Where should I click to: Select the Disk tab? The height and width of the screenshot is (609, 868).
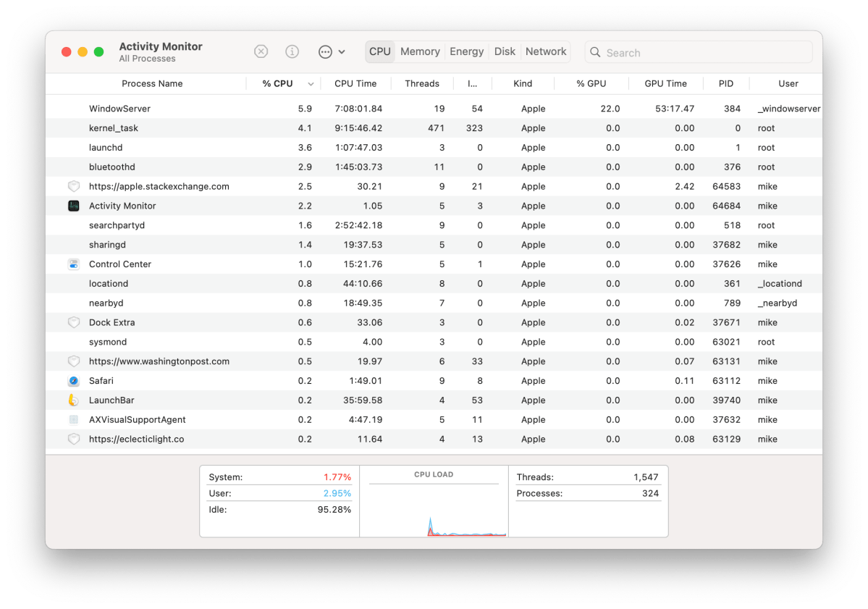click(505, 51)
